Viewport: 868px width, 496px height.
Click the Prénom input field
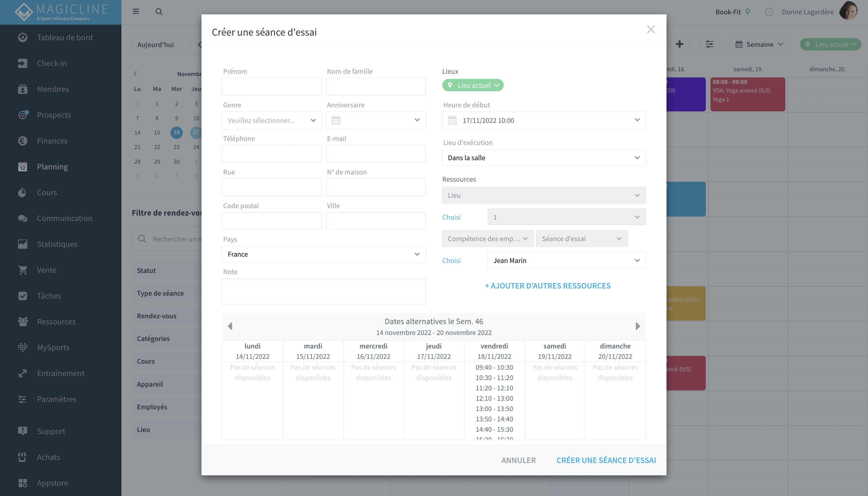coord(272,86)
